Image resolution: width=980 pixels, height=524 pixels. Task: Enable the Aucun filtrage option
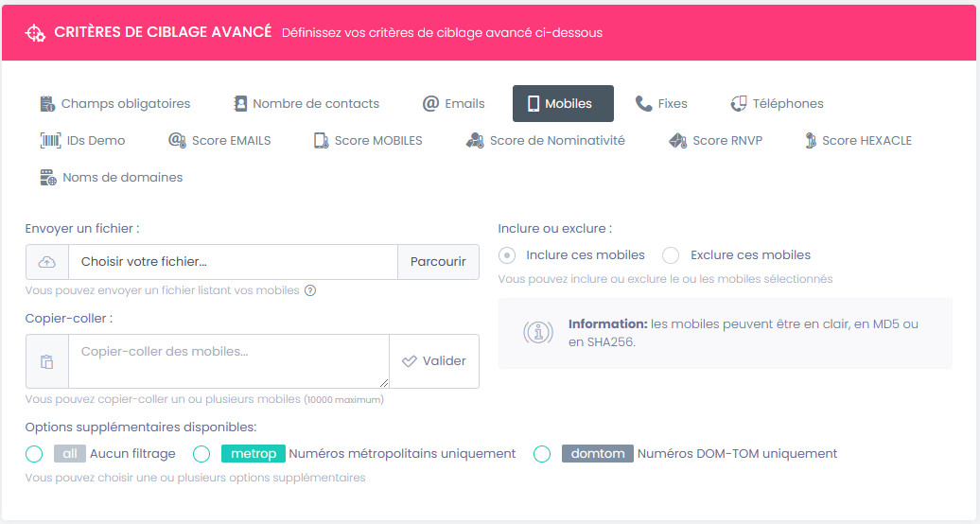[35, 454]
